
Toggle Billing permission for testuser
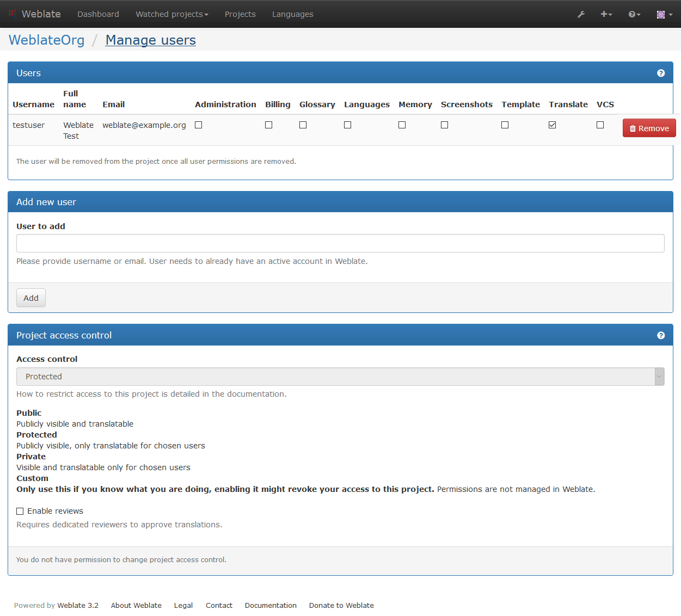click(x=269, y=125)
